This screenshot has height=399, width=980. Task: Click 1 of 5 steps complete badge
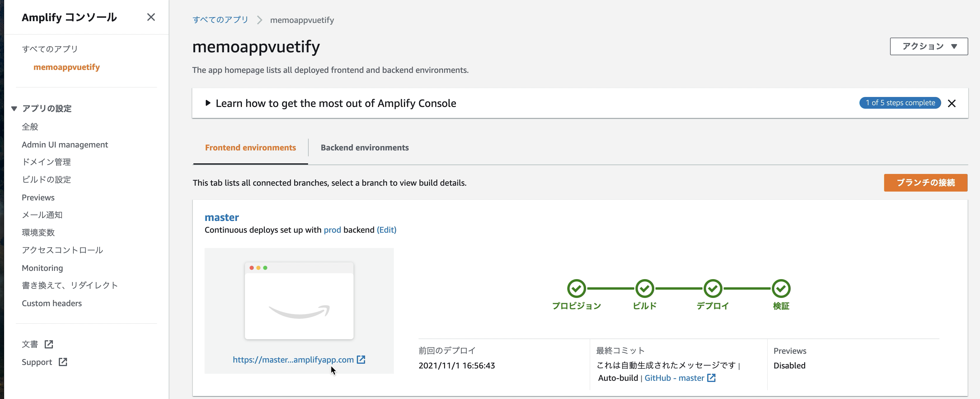click(900, 103)
